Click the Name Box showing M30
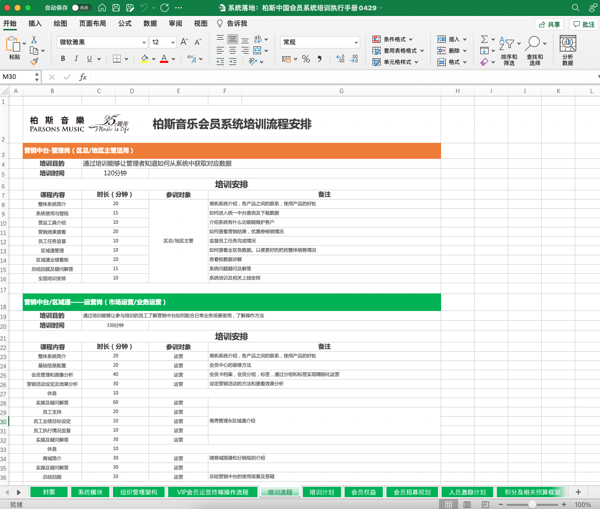The height and width of the screenshot is (509, 600). pos(18,77)
